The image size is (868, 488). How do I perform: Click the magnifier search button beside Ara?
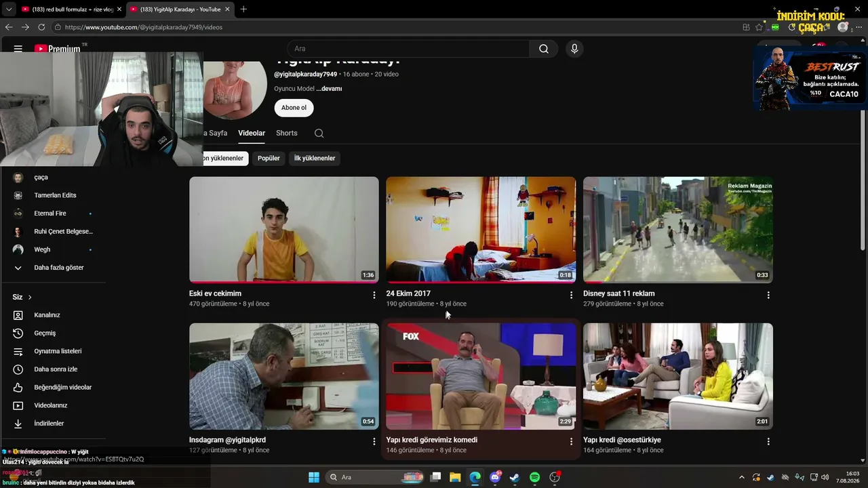pyautogui.click(x=544, y=49)
